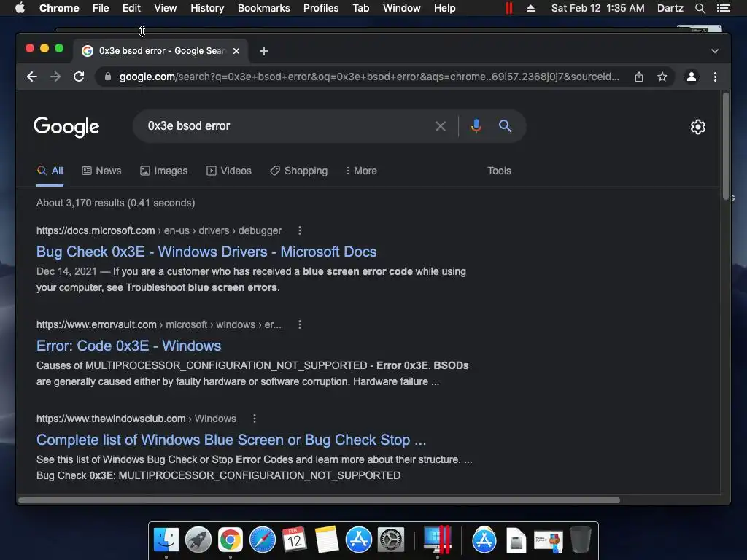Image resolution: width=747 pixels, height=560 pixels.
Task: Open Google quick settings gear
Action: tap(698, 127)
